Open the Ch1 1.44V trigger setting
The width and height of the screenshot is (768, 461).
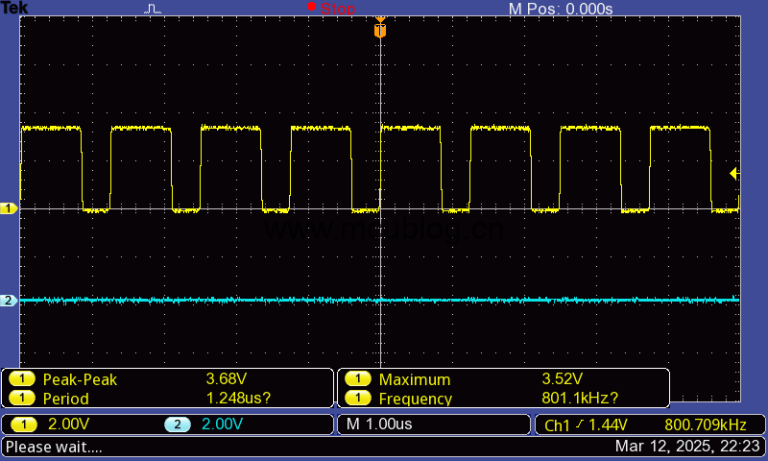pyautogui.click(x=583, y=425)
